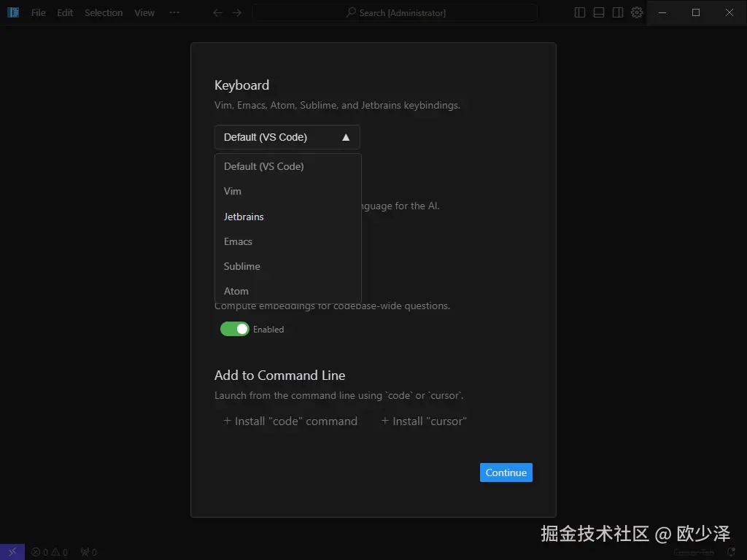
Task: Open the View menu
Action: (144, 13)
